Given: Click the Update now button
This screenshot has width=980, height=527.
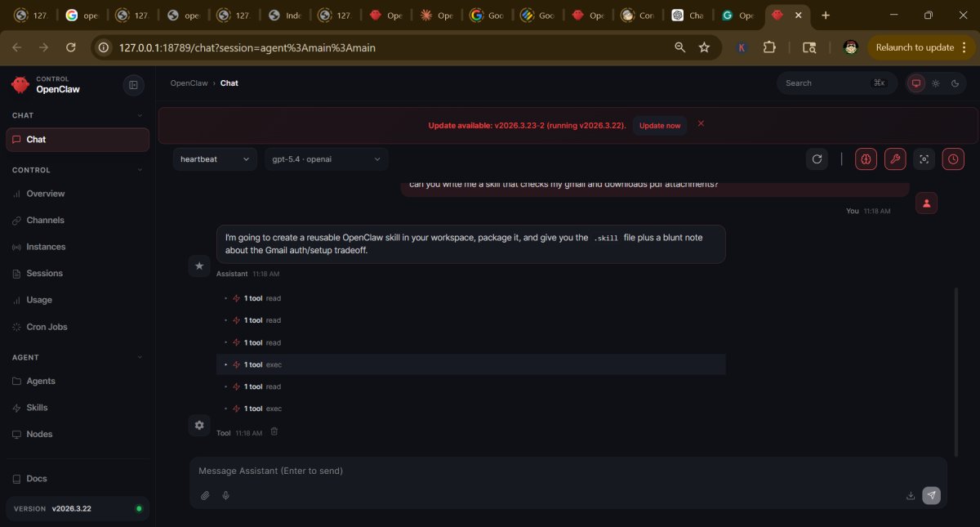Looking at the screenshot, I should (660, 125).
